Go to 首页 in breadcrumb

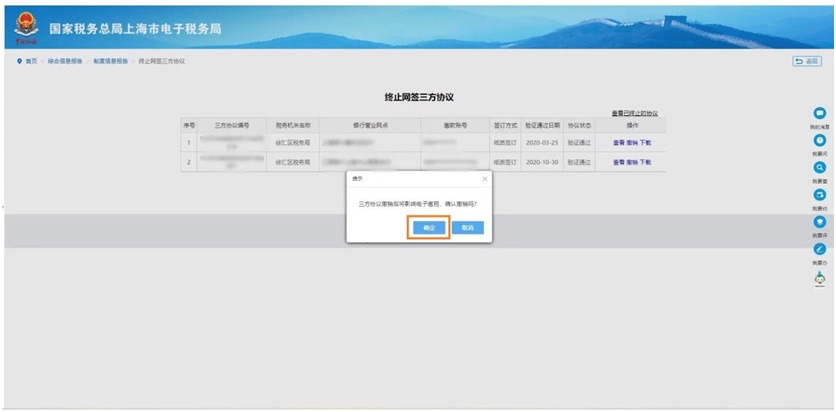click(x=31, y=62)
